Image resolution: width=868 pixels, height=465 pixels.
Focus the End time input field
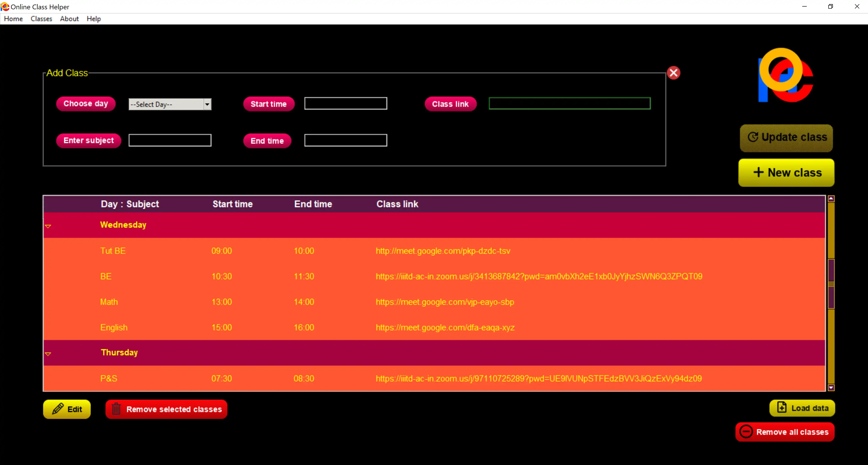click(x=346, y=140)
